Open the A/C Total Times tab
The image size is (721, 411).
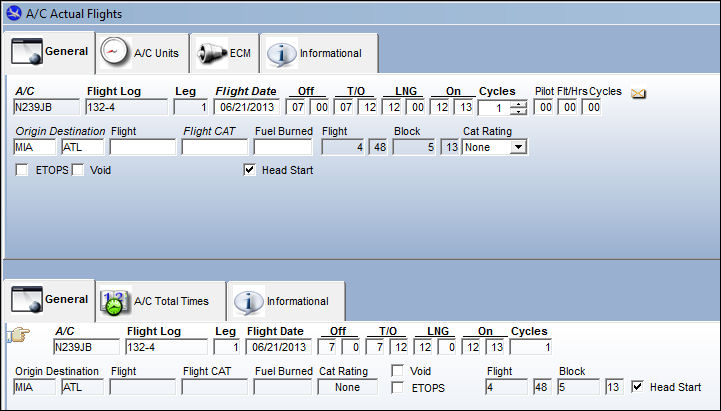(x=161, y=301)
